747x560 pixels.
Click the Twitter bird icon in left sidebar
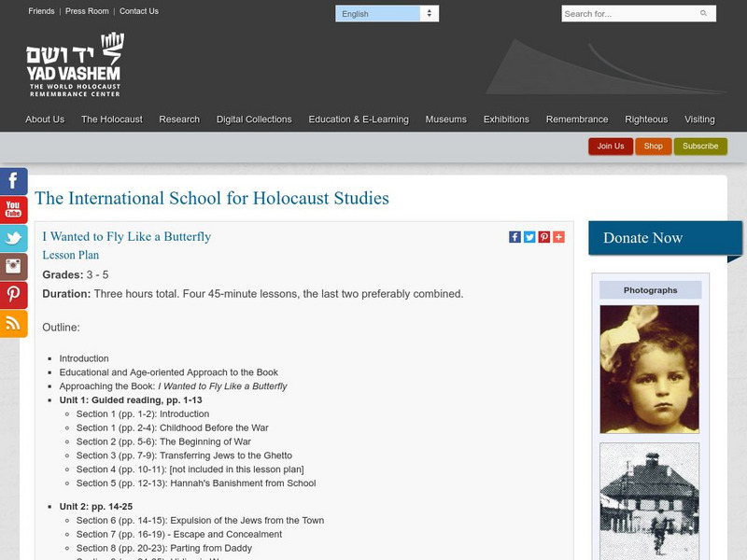tap(13, 238)
